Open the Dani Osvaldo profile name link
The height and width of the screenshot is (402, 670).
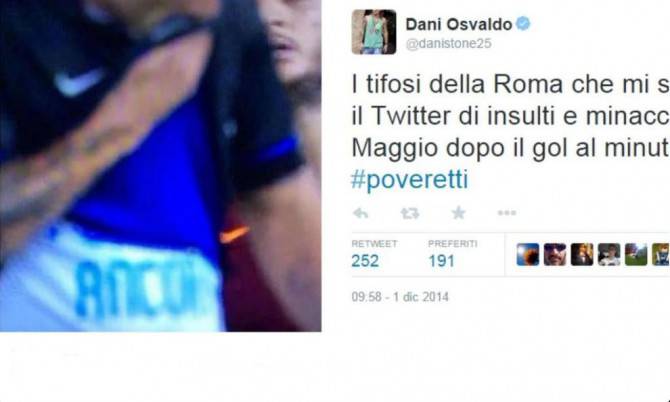(x=458, y=24)
